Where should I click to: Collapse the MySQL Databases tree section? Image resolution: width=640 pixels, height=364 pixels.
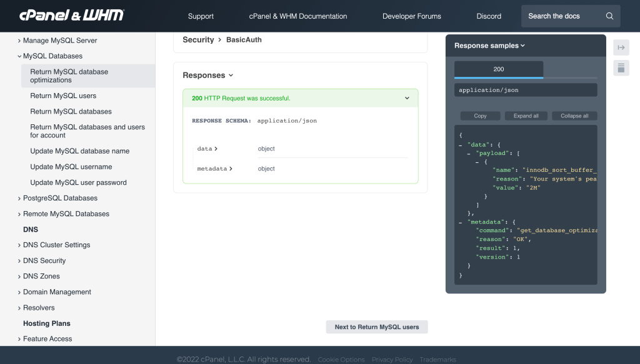20,56
